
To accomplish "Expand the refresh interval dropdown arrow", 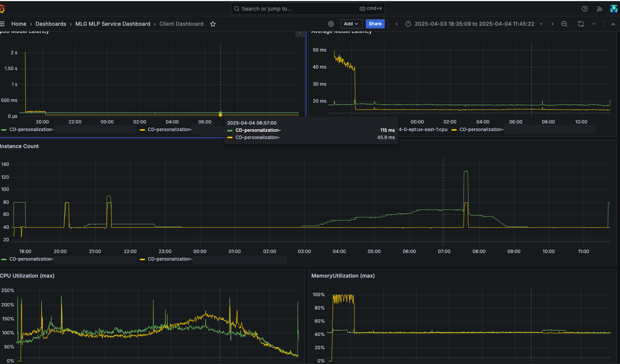I will tap(594, 24).
